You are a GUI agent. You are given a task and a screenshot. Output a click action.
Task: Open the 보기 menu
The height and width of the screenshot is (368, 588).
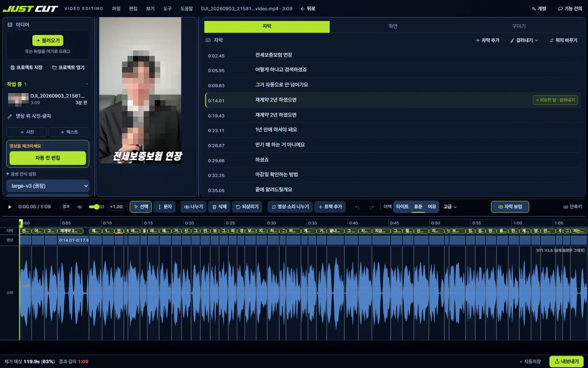tap(150, 9)
